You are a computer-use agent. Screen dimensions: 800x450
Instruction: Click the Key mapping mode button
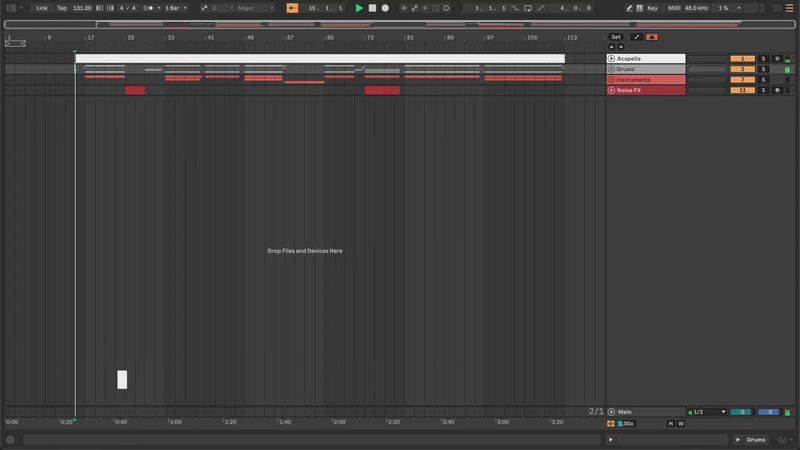click(x=652, y=8)
